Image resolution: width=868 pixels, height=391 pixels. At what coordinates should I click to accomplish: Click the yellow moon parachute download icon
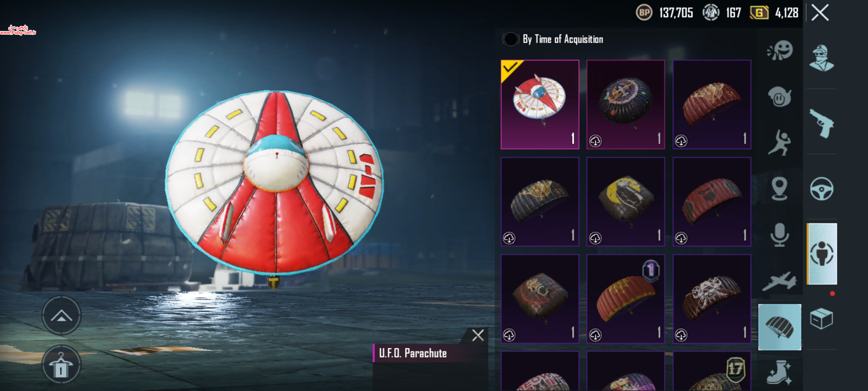click(x=595, y=238)
